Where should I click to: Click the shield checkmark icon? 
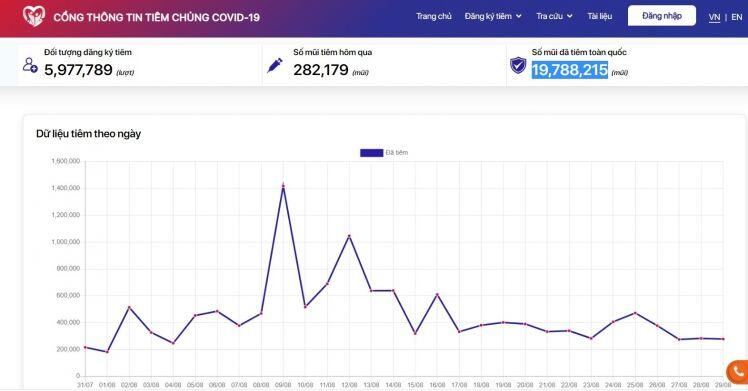518,65
